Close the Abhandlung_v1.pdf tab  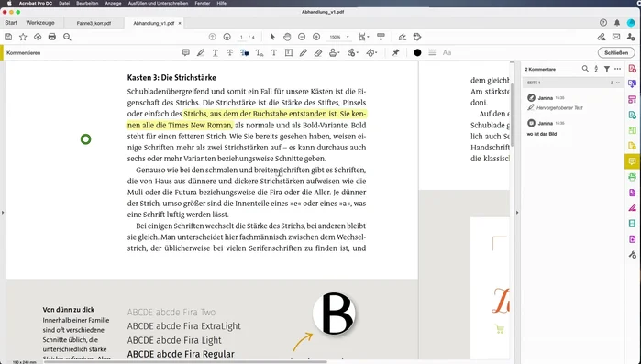[x=180, y=23]
